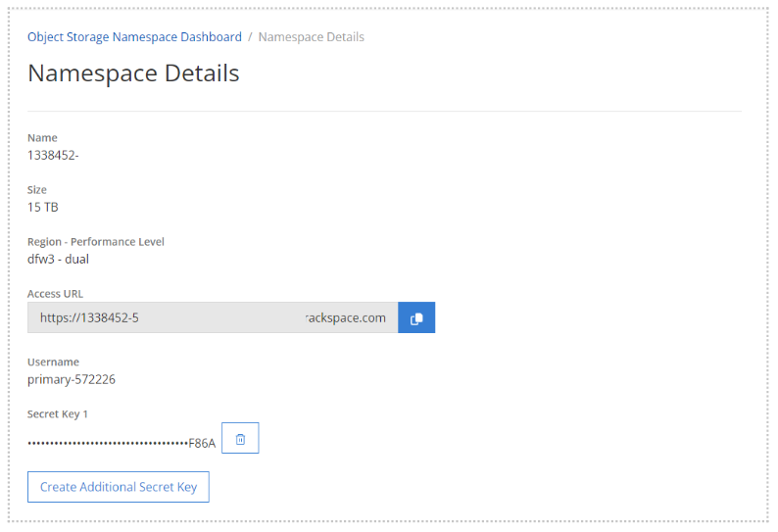Focus the Access URL field
The width and height of the screenshot is (778, 532).
pos(213,317)
